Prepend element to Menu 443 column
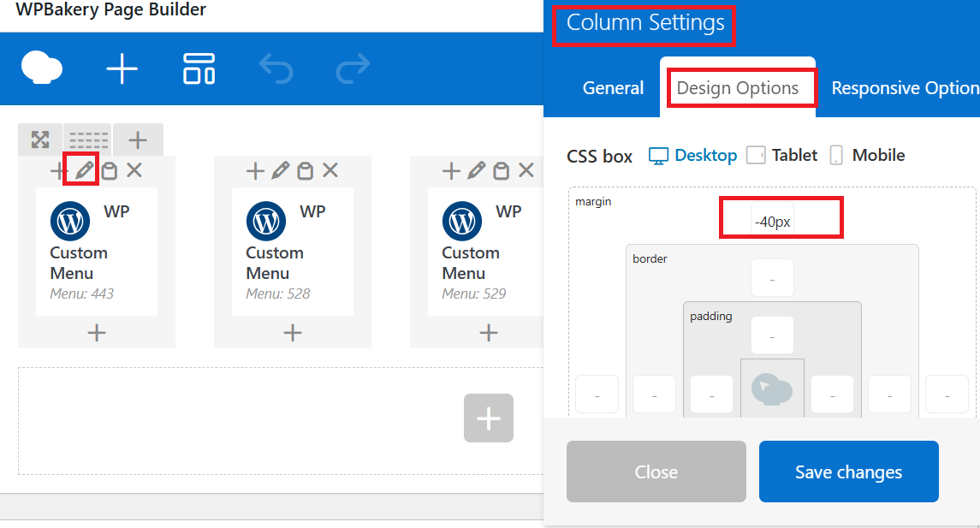The image size is (980, 528). 57,170
